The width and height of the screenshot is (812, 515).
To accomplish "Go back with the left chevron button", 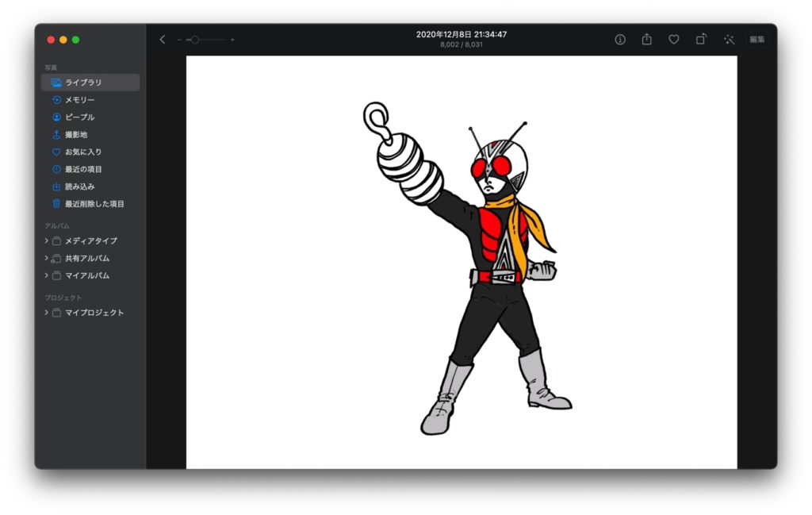I will tap(162, 40).
